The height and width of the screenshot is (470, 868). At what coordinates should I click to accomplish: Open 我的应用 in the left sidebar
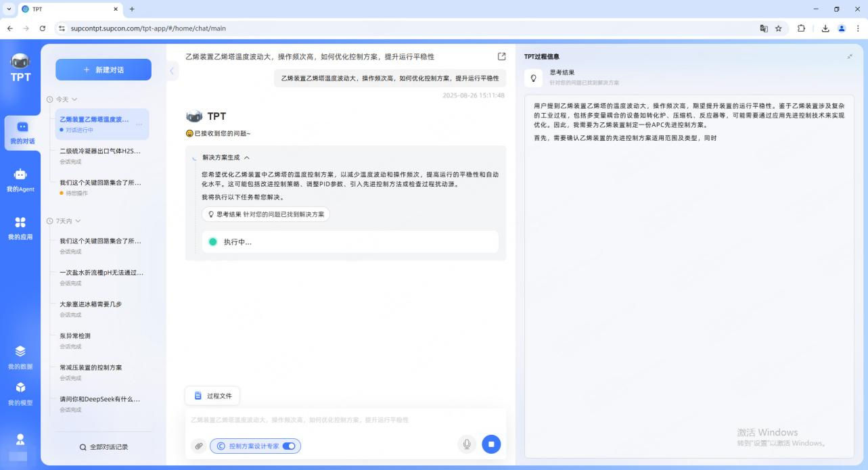[20, 228]
